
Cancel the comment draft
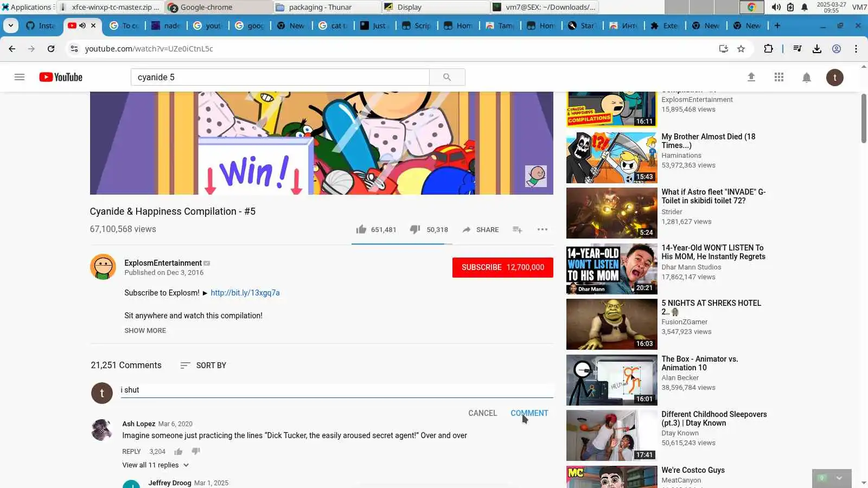[483, 413]
